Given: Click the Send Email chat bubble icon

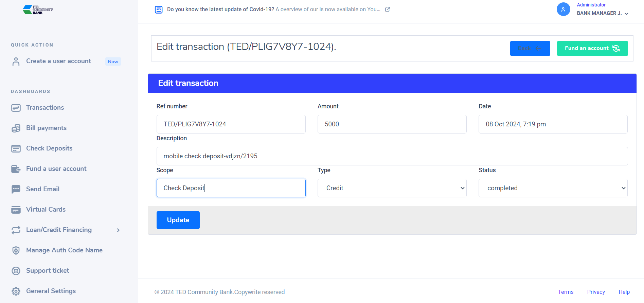Looking at the screenshot, I should pos(16,189).
